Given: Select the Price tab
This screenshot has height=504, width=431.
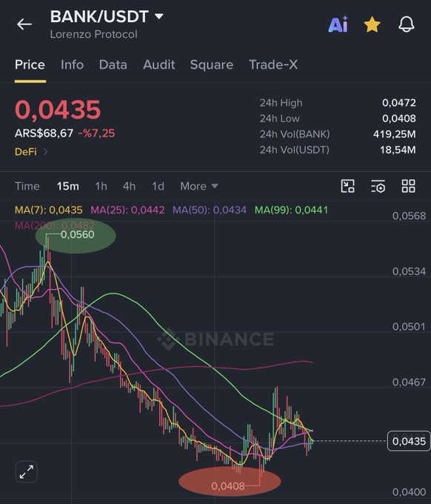Looking at the screenshot, I should 30,64.
